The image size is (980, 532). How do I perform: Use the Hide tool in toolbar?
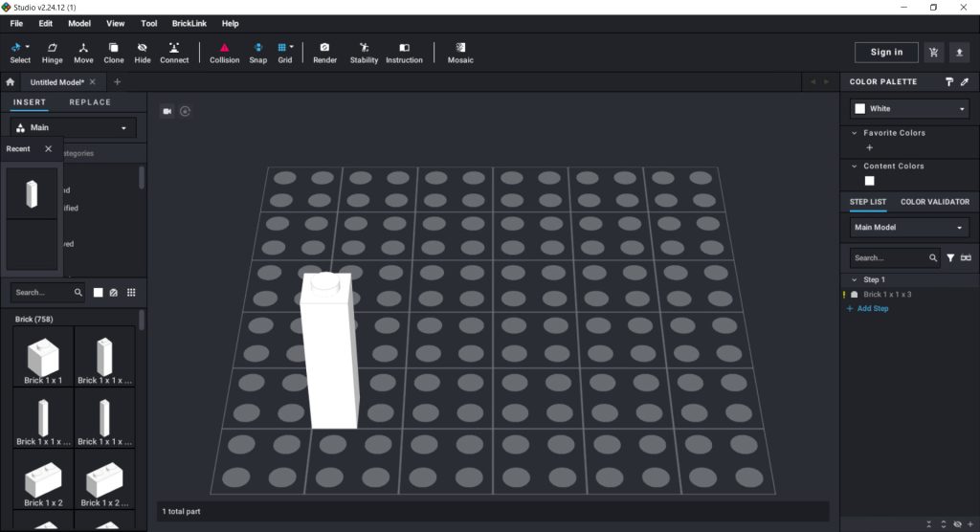(142, 53)
